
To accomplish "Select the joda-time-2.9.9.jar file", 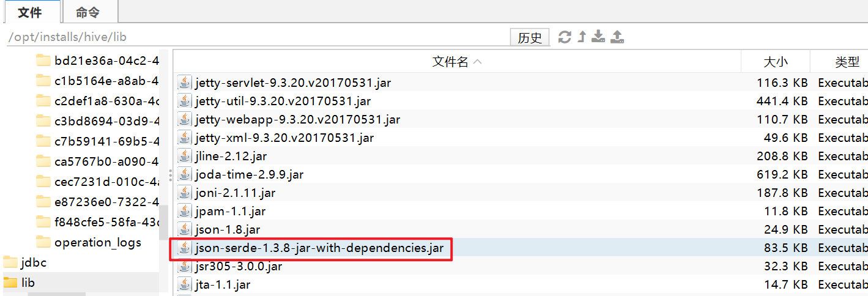I will pyautogui.click(x=249, y=174).
